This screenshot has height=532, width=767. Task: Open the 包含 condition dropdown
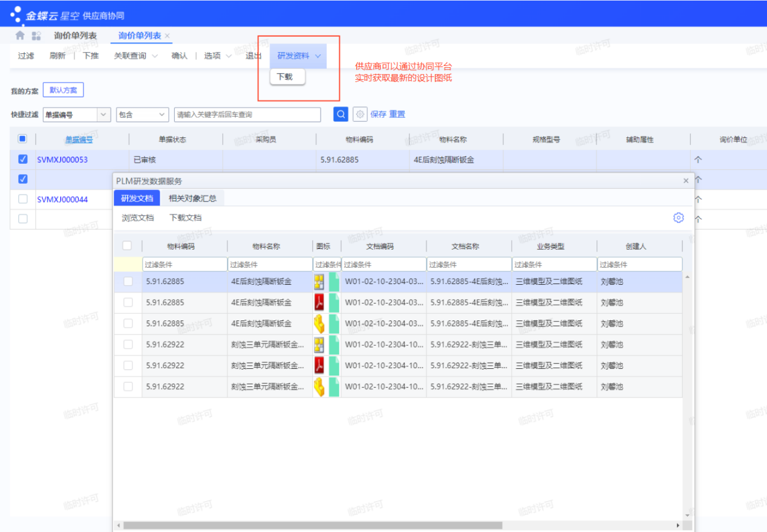click(162, 114)
